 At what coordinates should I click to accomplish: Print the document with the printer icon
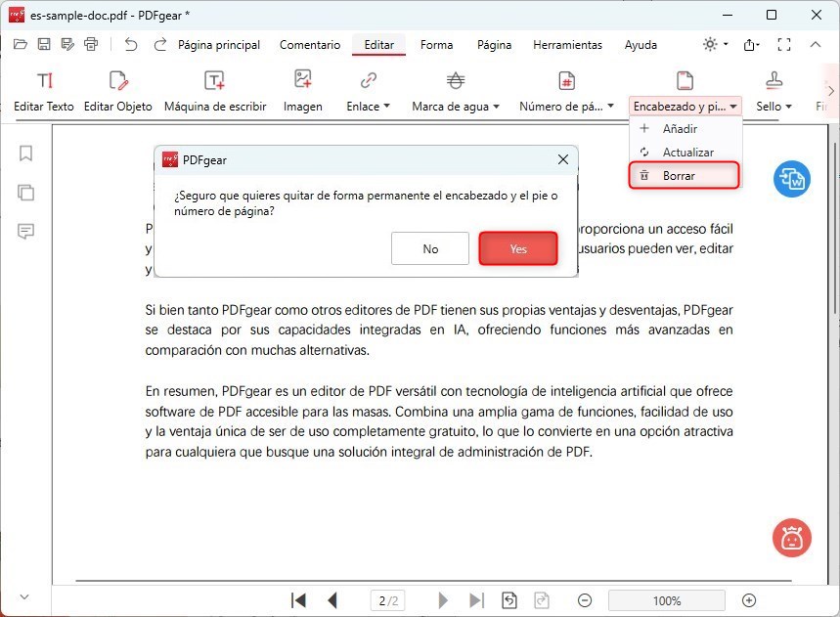pos(91,44)
